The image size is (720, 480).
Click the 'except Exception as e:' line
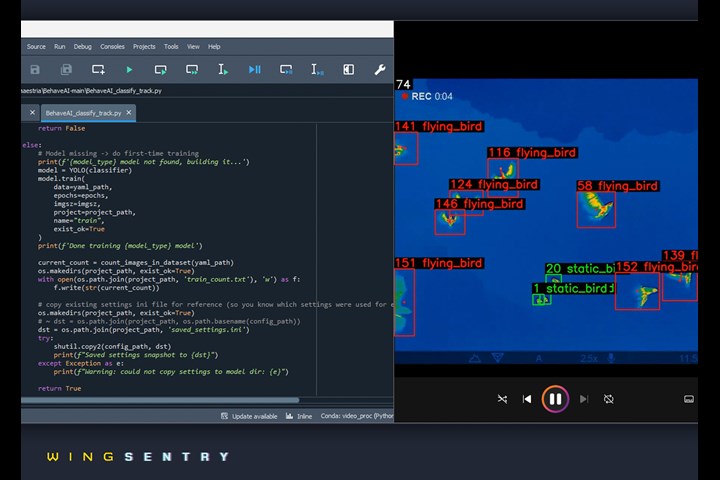[80, 363]
